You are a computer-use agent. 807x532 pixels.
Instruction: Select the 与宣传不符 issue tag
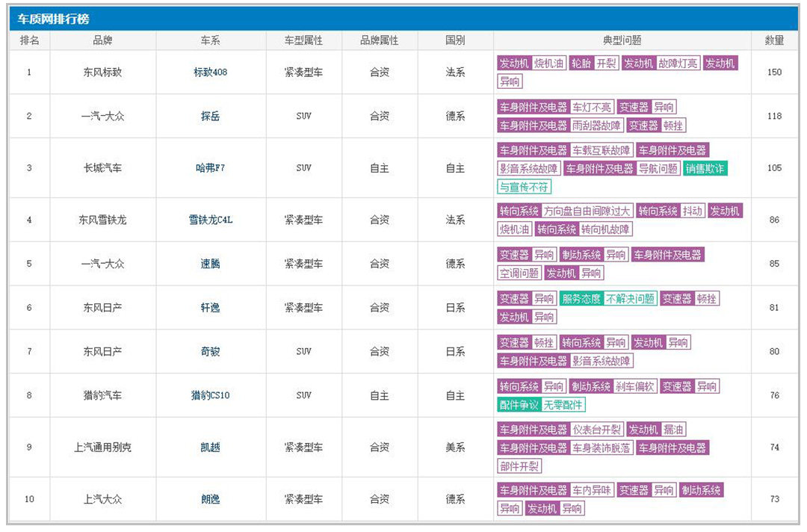524,187
